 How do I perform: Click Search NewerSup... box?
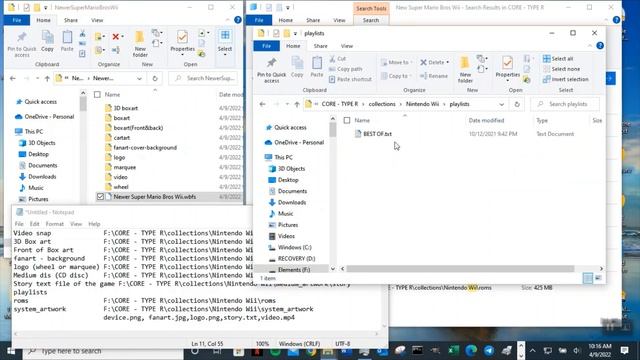(204, 78)
